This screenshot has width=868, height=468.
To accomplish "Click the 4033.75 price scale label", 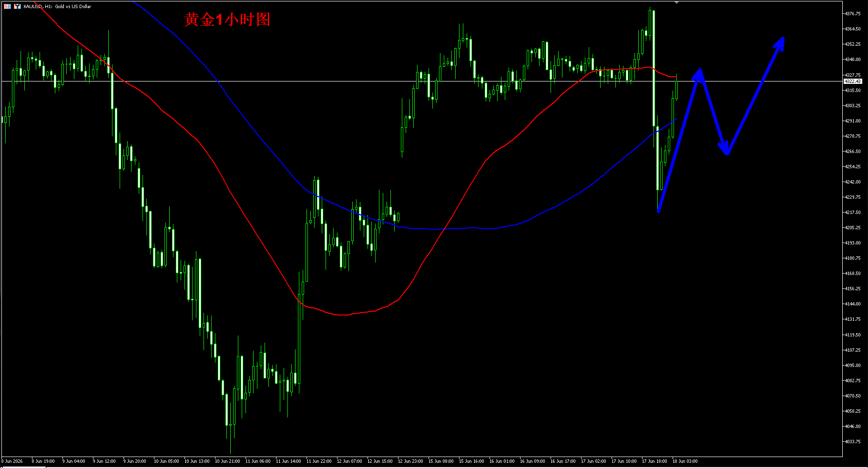I will pyautogui.click(x=853, y=442).
